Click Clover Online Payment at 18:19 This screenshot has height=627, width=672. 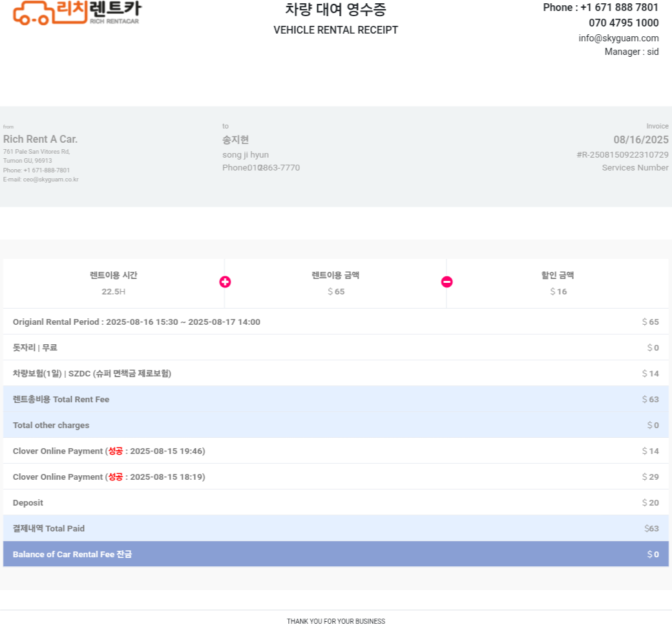(x=109, y=477)
